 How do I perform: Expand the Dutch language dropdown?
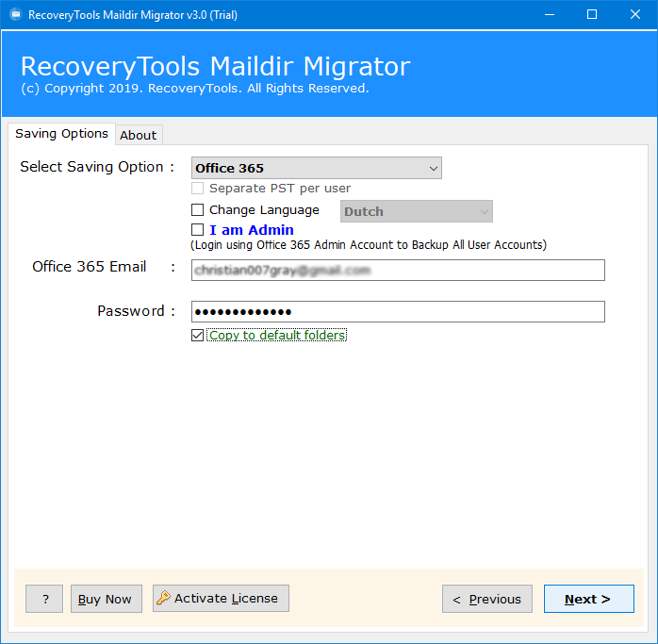[x=417, y=211]
